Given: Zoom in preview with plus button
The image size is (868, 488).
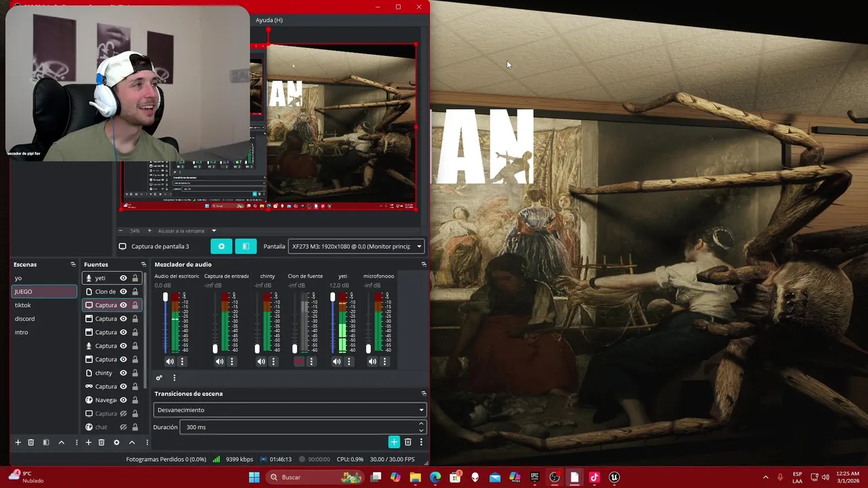Looking at the screenshot, I should point(149,230).
